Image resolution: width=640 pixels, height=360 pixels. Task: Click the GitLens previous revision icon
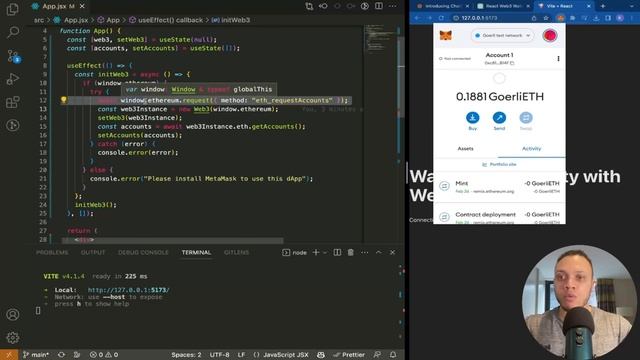[x=323, y=6]
